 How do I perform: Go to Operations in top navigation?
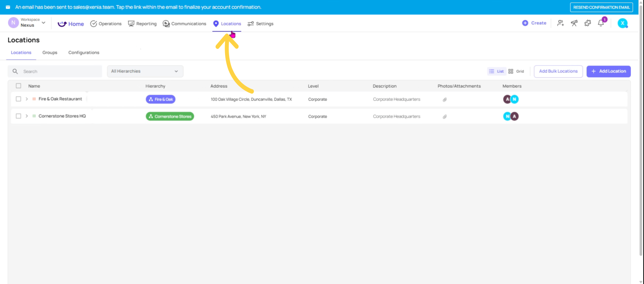coord(106,24)
